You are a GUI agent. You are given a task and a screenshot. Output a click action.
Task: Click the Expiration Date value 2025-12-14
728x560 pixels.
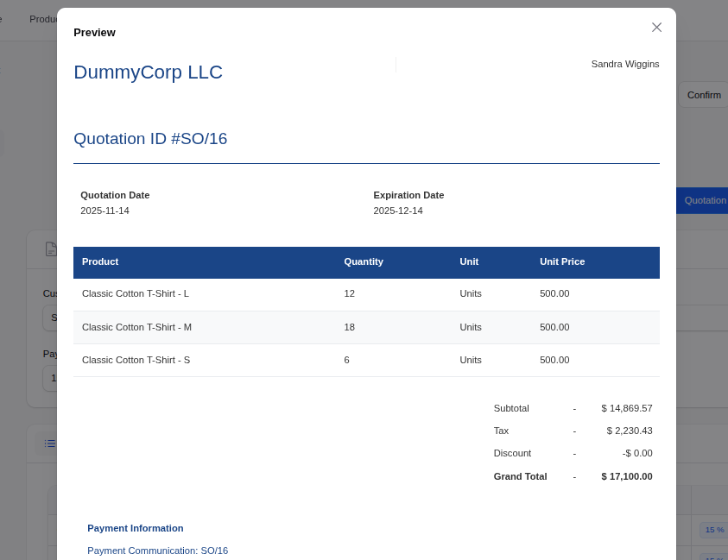click(398, 211)
